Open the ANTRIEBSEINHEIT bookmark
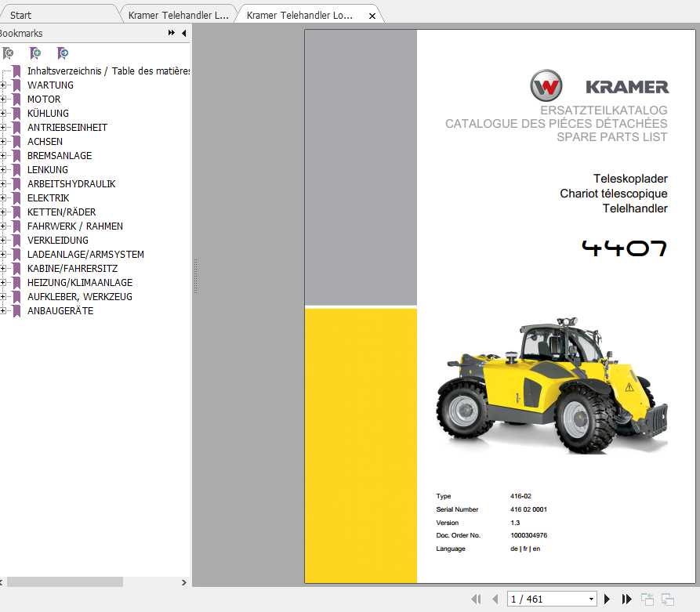 [x=67, y=127]
